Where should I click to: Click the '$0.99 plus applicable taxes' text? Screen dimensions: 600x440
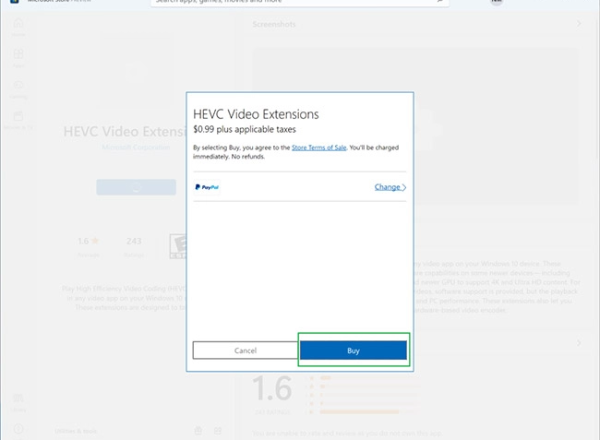coord(245,129)
